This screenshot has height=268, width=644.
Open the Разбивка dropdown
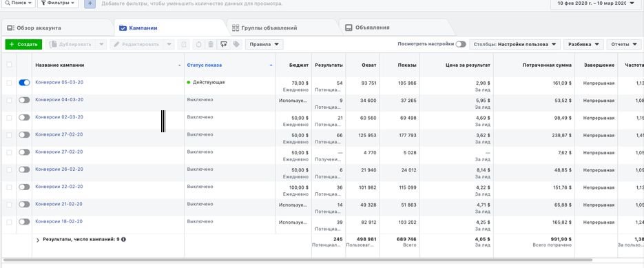[x=583, y=44]
